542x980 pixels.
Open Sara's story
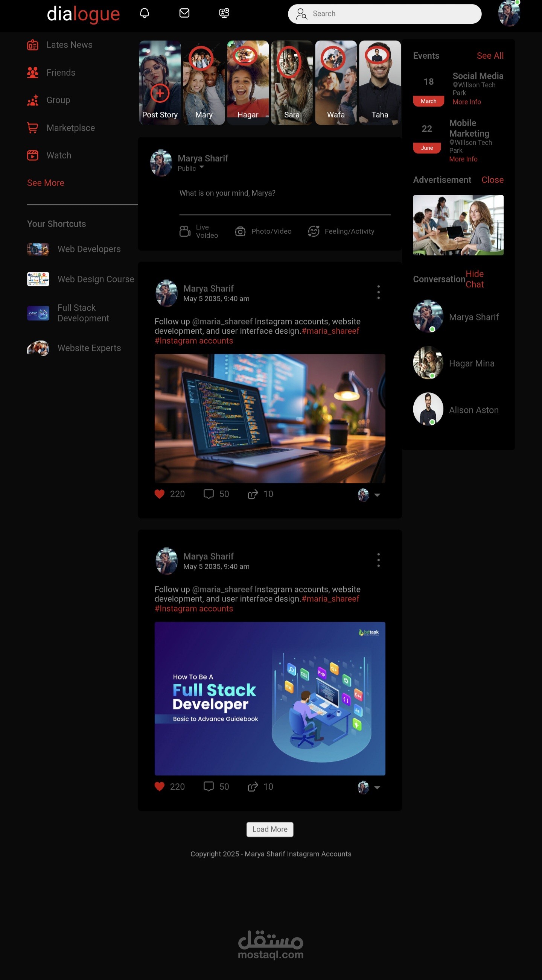(292, 82)
